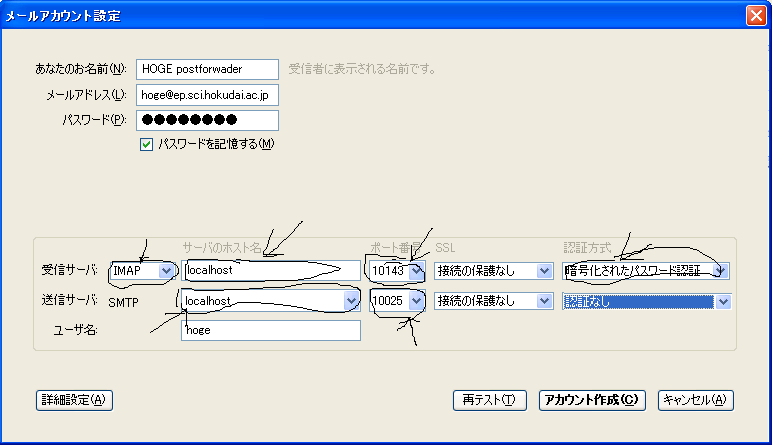
Task: Click the メールアドレス input field
Action: 206,94
